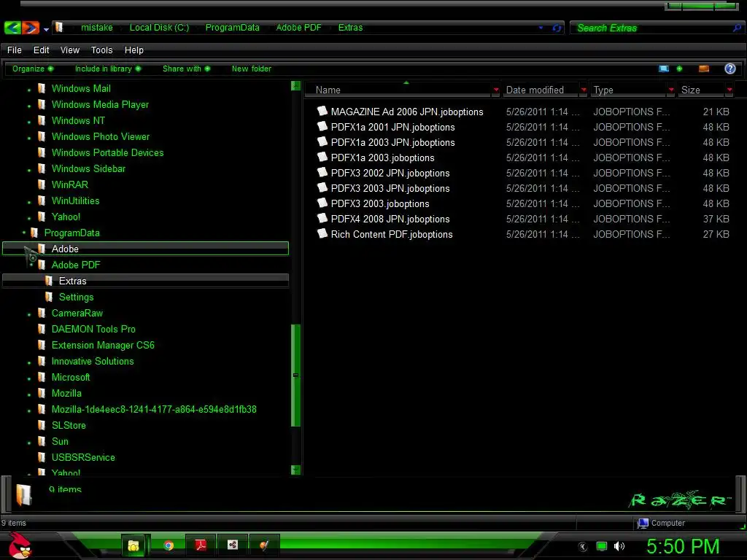Select PDFX3 2003 JPN.joboptions file icon
The image size is (747, 560).
322,187
